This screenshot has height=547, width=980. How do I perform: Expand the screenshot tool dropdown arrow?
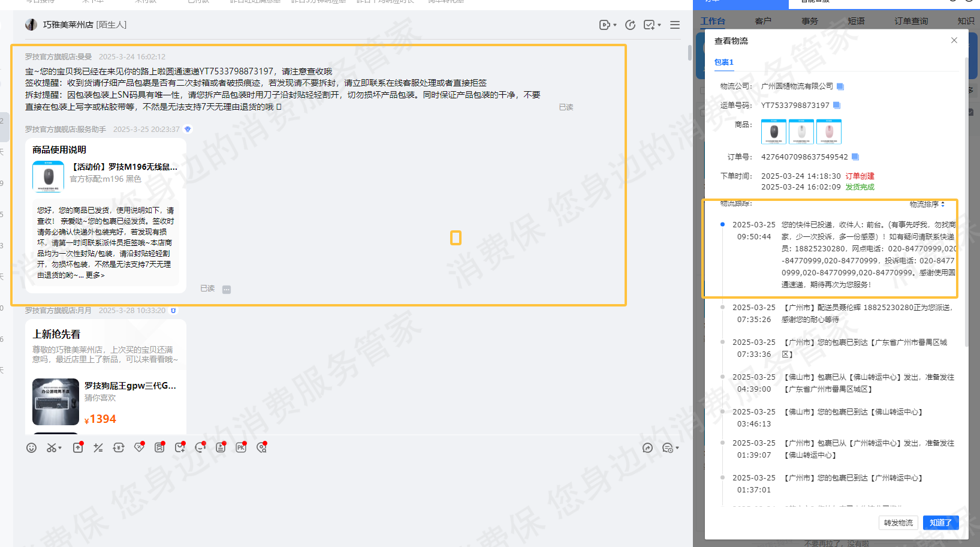60,448
